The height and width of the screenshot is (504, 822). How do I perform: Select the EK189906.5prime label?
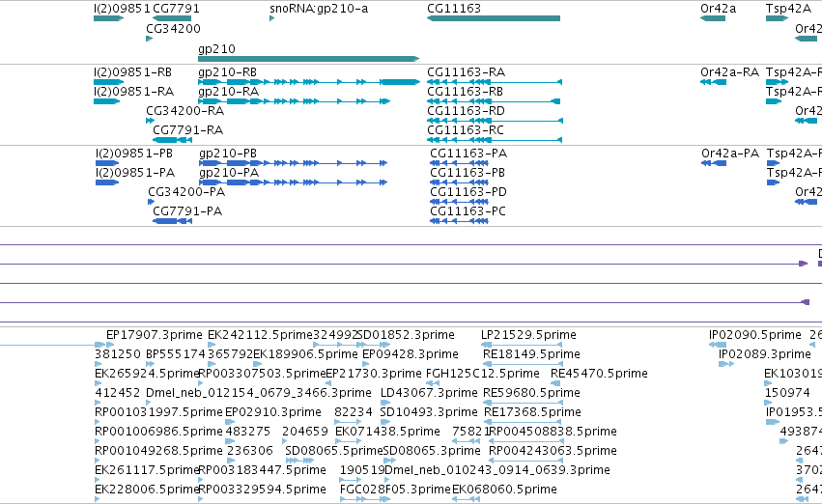(305, 354)
